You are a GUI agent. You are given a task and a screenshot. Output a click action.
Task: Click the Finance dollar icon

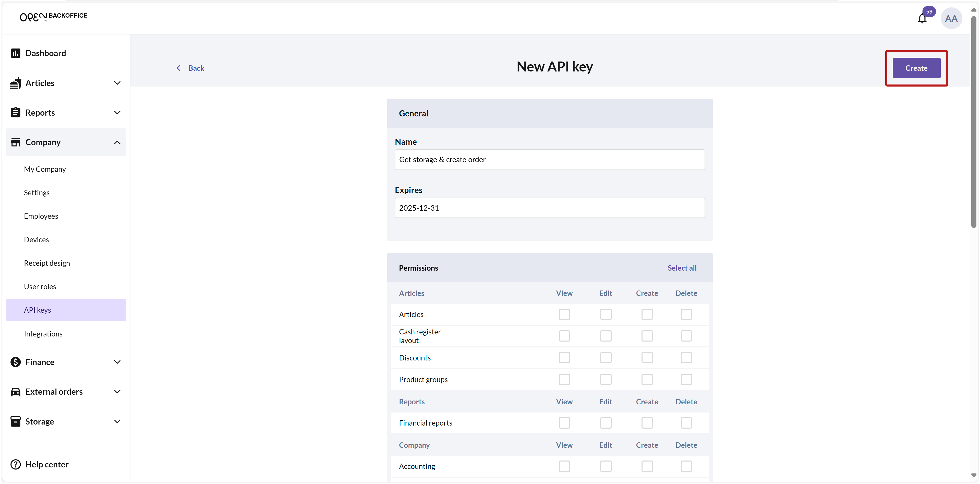pos(16,362)
